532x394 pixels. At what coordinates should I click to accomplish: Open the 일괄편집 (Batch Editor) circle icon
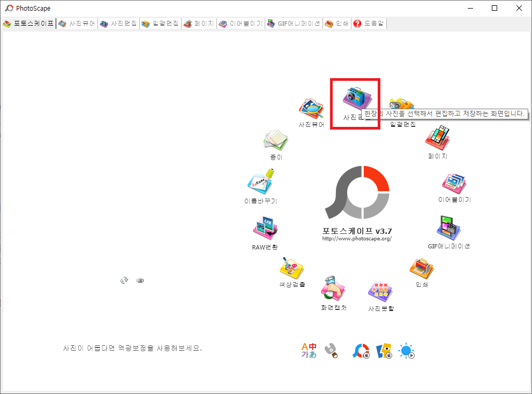[402, 103]
